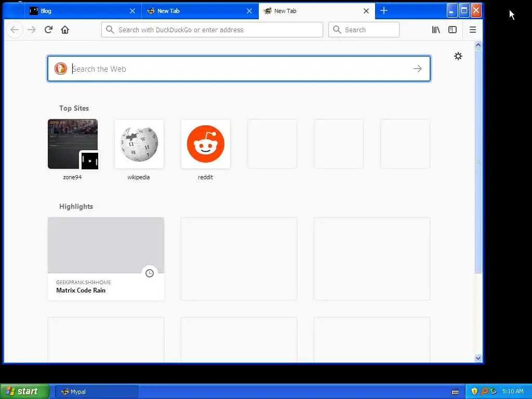Click the toolbar Search field

coord(364,30)
